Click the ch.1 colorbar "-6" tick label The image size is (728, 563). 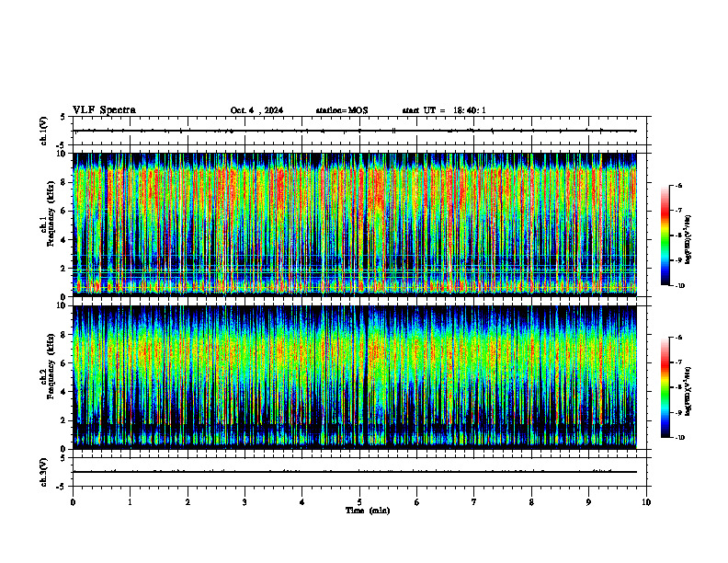click(678, 185)
